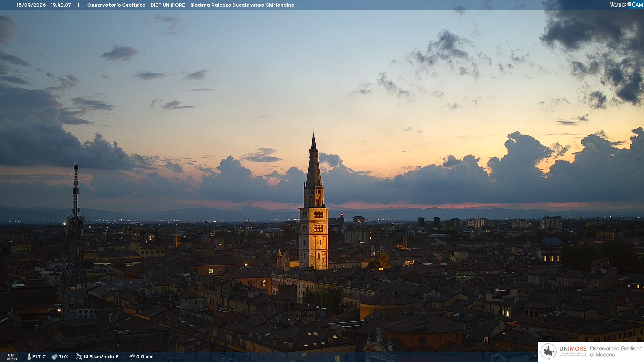The height and width of the screenshot is (362, 644).
Task: Click the thermometer temperature icon
Action: 29,357
